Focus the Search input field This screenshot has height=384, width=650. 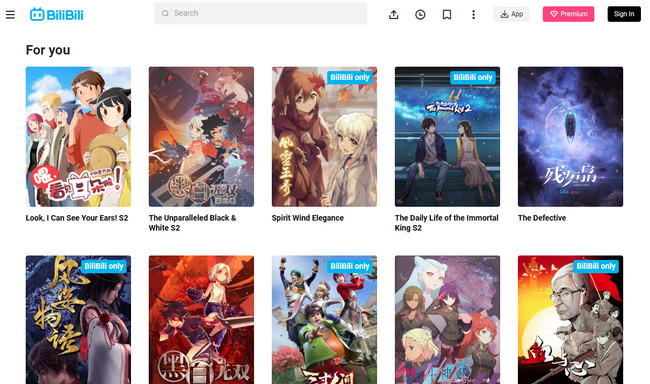point(260,13)
